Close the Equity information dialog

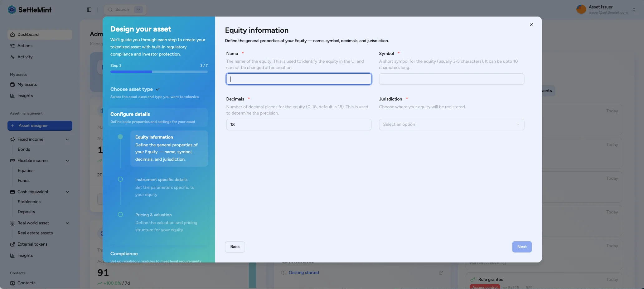pos(531,25)
